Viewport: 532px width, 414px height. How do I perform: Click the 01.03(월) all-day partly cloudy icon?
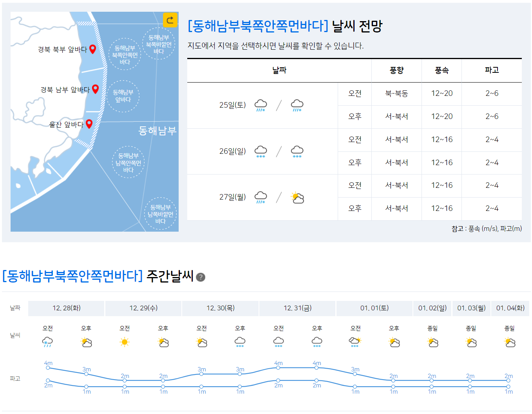tap(471, 342)
